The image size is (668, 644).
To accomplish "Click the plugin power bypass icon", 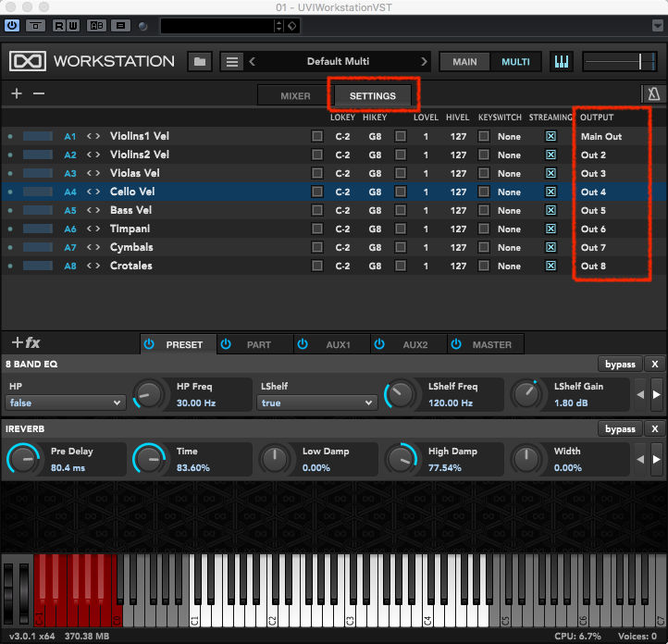I will coord(12,26).
